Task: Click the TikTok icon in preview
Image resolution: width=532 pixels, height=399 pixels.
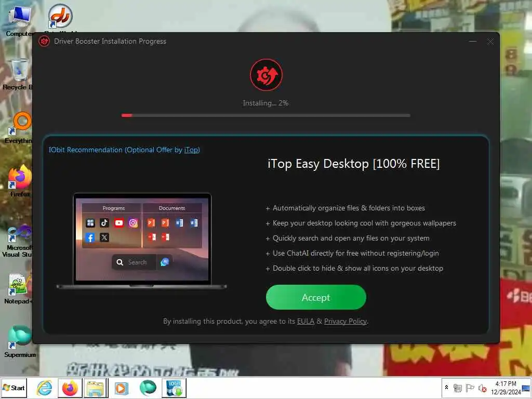Action: [x=104, y=222]
